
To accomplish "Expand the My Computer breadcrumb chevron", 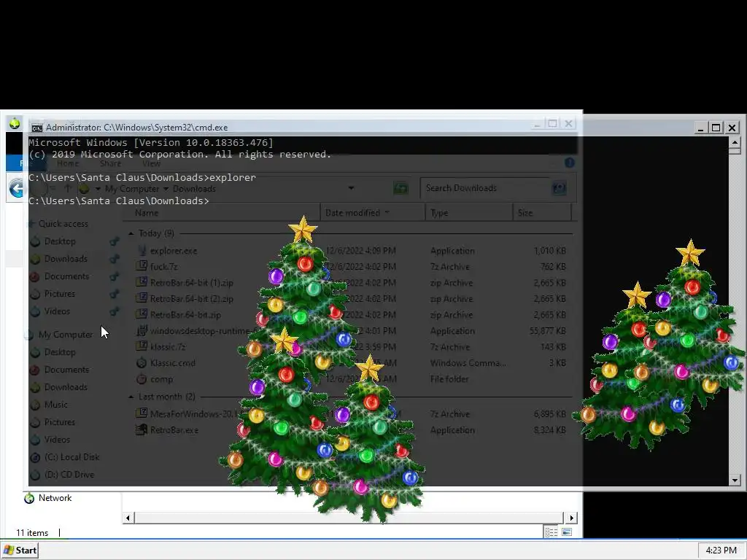I will [166, 189].
